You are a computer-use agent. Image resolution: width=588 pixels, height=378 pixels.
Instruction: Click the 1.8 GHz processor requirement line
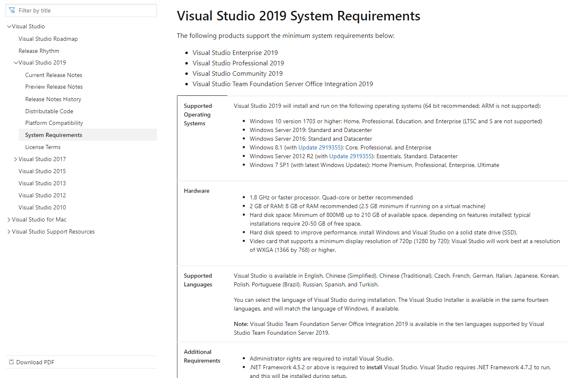[331, 197]
